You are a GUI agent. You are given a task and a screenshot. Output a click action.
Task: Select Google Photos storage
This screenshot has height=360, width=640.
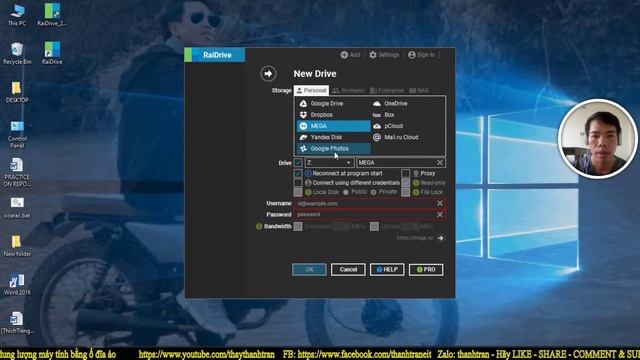click(x=333, y=149)
